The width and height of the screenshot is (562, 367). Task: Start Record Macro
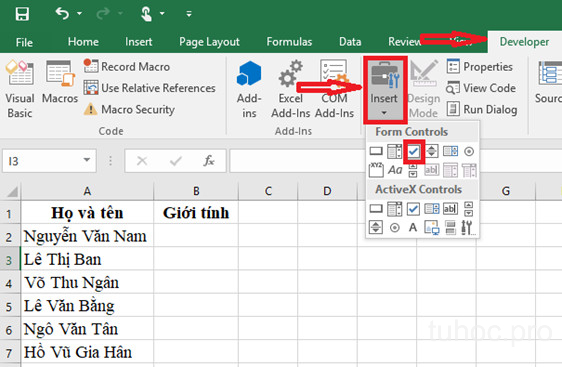[127, 67]
